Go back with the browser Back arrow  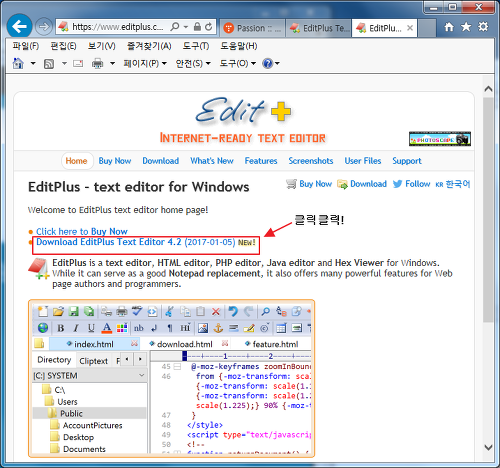[19, 26]
